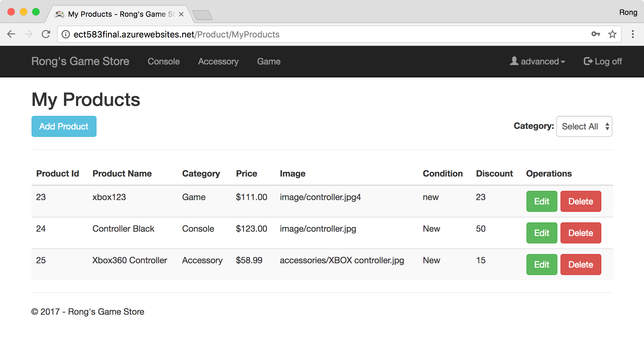This screenshot has width=644, height=363.
Task: Click accessories/XBOX controller.jpg cell
Action: click(342, 260)
